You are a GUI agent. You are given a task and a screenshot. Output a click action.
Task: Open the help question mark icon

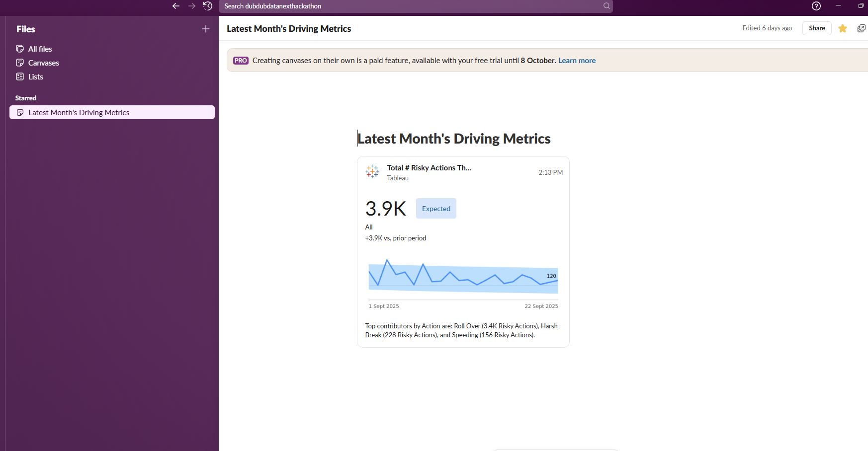(x=816, y=6)
